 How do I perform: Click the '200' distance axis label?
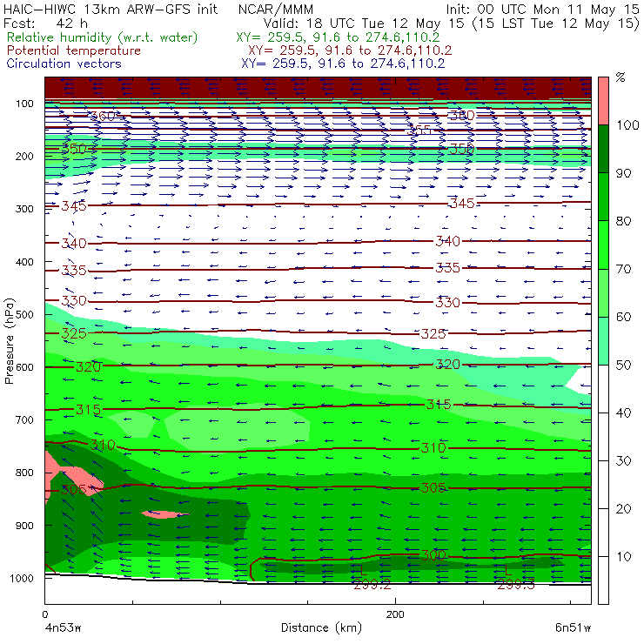tap(395, 614)
